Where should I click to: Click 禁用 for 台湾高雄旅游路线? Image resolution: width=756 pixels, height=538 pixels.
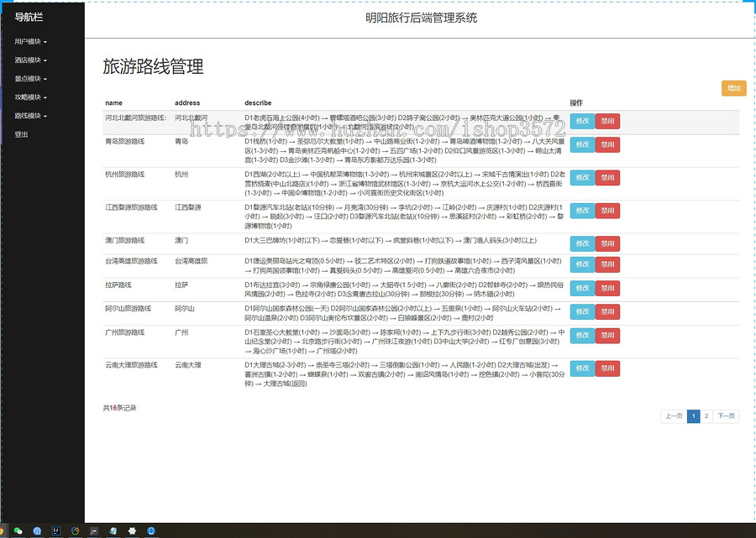click(607, 264)
